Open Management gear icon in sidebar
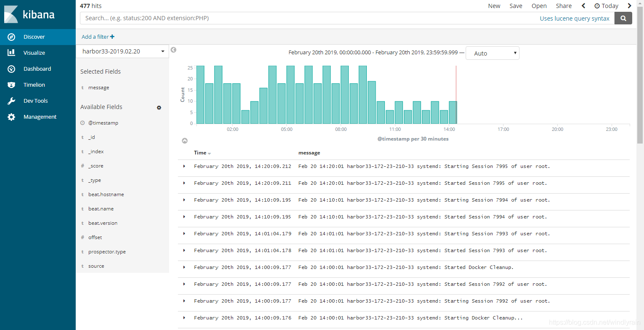This screenshot has width=644, height=330. coord(11,117)
